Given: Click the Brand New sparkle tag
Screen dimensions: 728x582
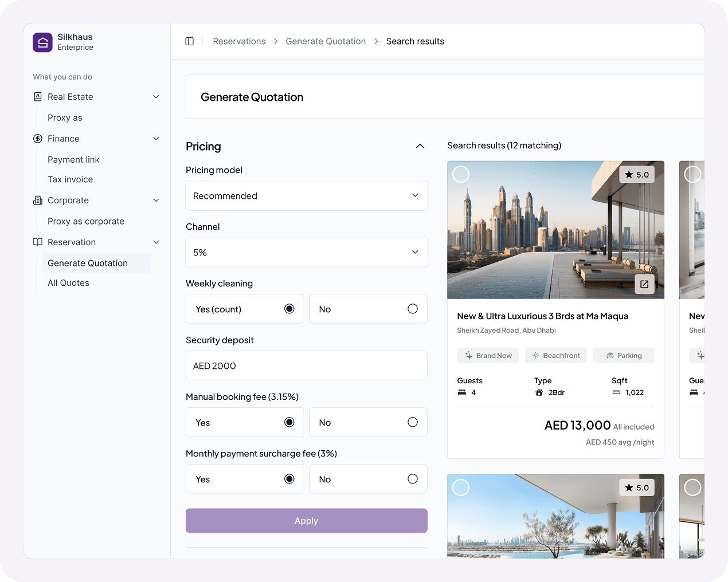Looking at the screenshot, I should point(488,356).
